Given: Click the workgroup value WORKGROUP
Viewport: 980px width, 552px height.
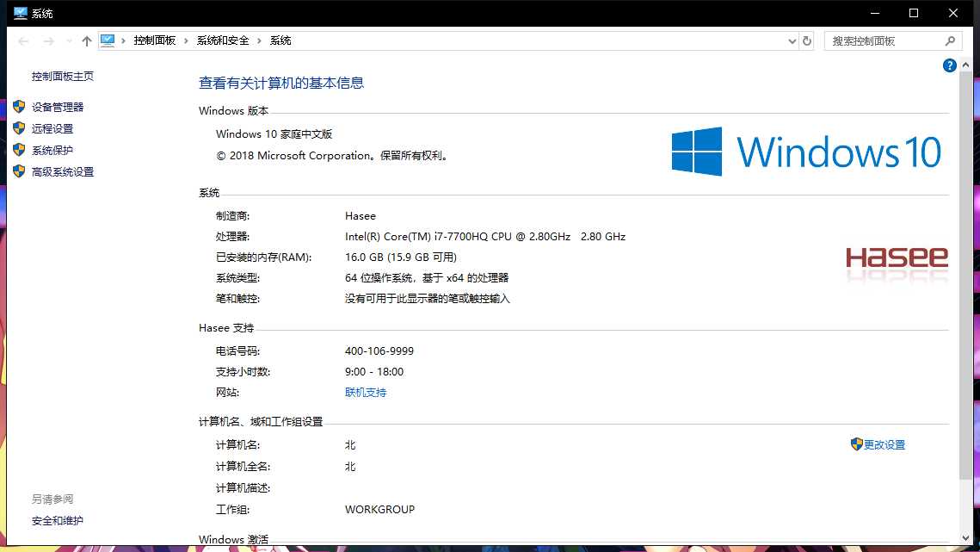Looking at the screenshot, I should (379, 510).
